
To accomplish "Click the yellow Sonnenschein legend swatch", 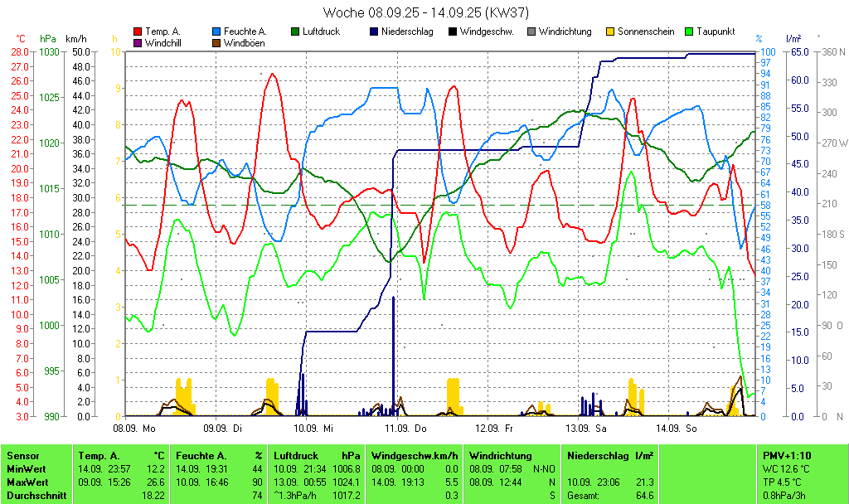I will [x=610, y=31].
